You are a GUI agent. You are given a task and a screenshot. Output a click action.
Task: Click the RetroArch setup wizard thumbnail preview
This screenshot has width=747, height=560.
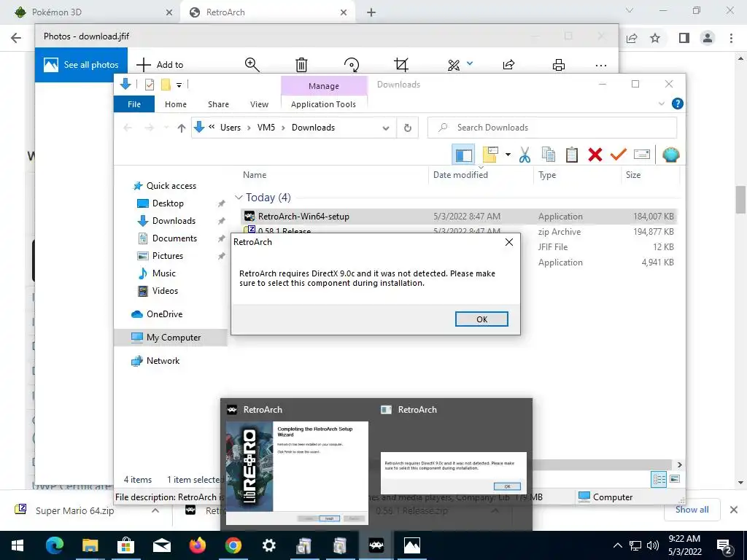click(297, 472)
